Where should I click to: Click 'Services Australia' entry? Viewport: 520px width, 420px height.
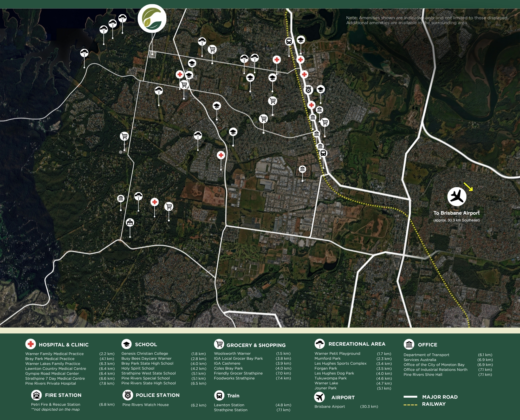[420, 360]
